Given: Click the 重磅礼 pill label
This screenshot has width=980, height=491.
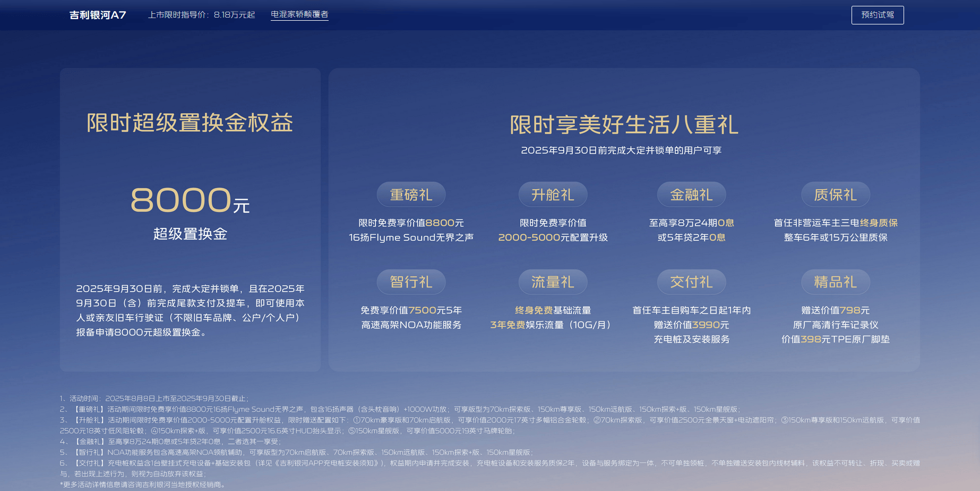Looking at the screenshot, I should coord(411,194).
